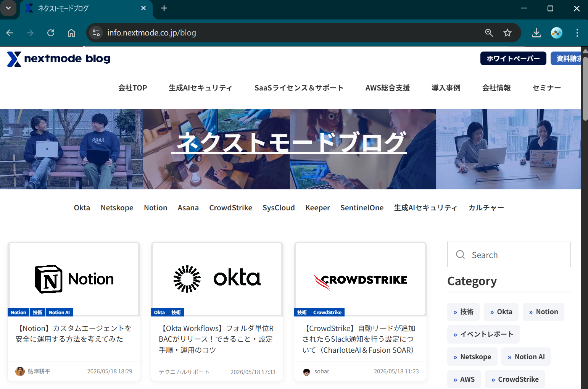Click the Okta tag on second card
The image size is (588, 389).
pyautogui.click(x=159, y=312)
